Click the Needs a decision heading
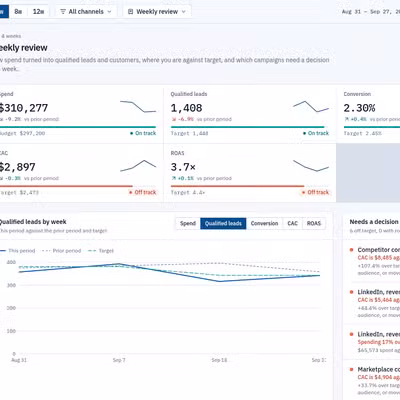Viewport: 400px width, 400px height. (x=374, y=222)
